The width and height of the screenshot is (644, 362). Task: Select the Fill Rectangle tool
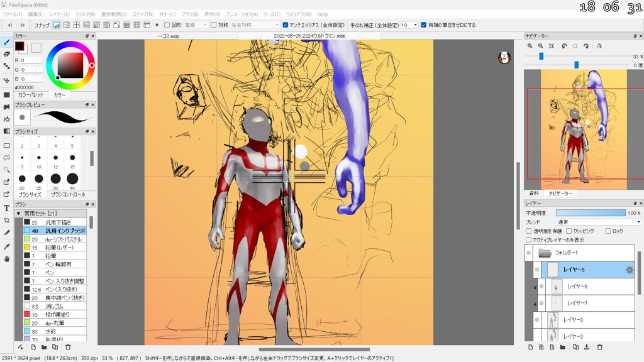click(x=6, y=95)
